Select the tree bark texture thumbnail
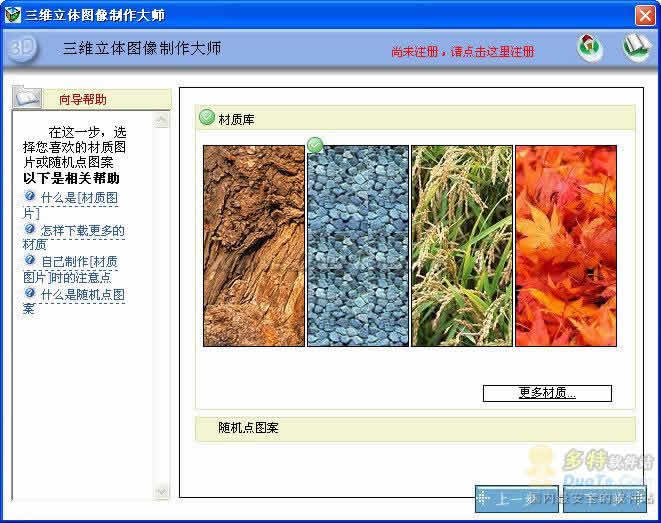661x523 pixels. pos(254,246)
